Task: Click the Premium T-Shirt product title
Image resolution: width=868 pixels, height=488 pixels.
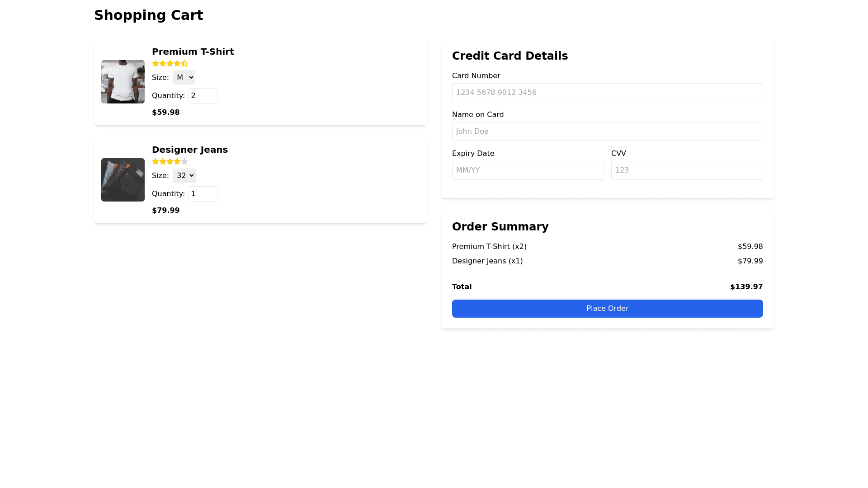Action: tap(193, 52)
